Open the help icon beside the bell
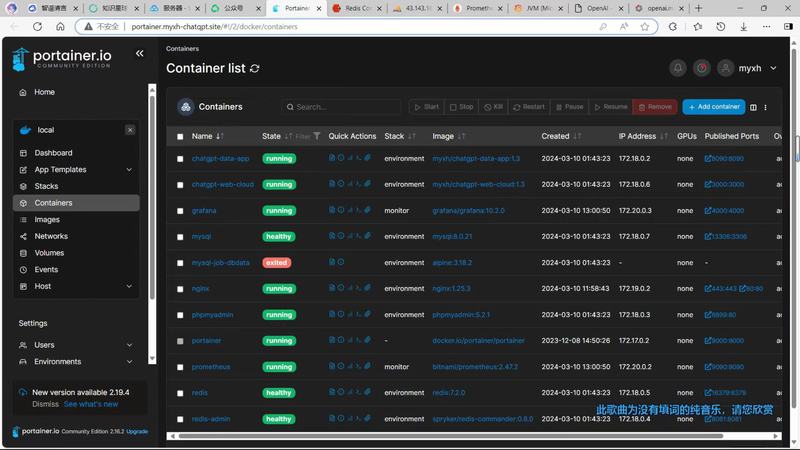 [x=702, y=68]
